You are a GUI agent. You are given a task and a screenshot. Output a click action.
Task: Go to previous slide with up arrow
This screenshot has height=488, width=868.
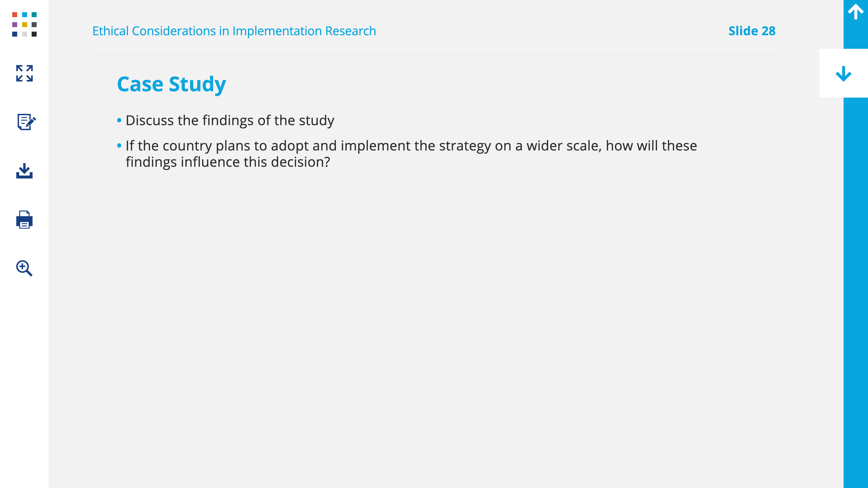click(856, 12)
